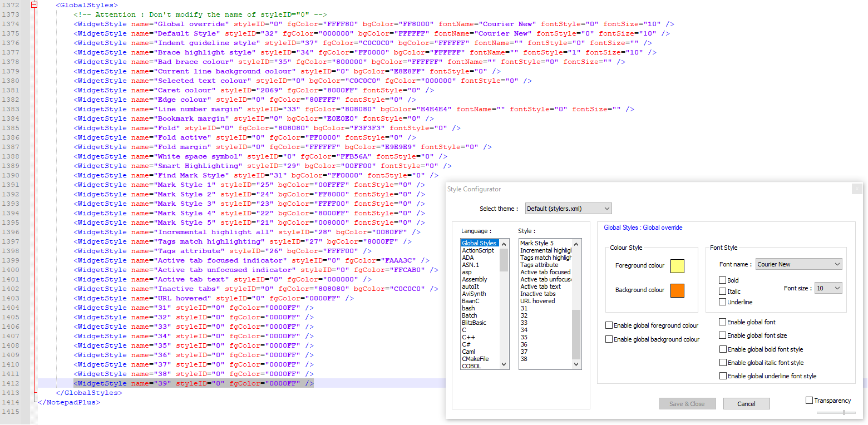Check Enable global foreground colour
The height and width of the screenshot is (425, 868).
tap(609, 325)
